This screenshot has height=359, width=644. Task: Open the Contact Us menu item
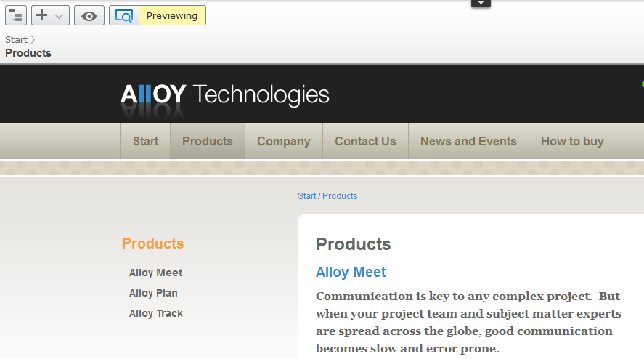pyautogui.click(x=365, y=141)
